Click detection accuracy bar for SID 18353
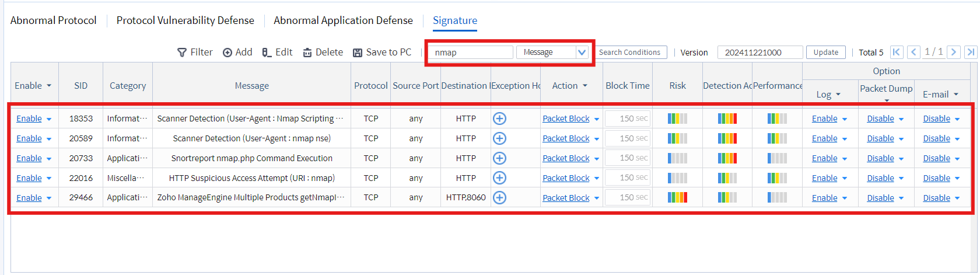980x275 pixels. 727,119
